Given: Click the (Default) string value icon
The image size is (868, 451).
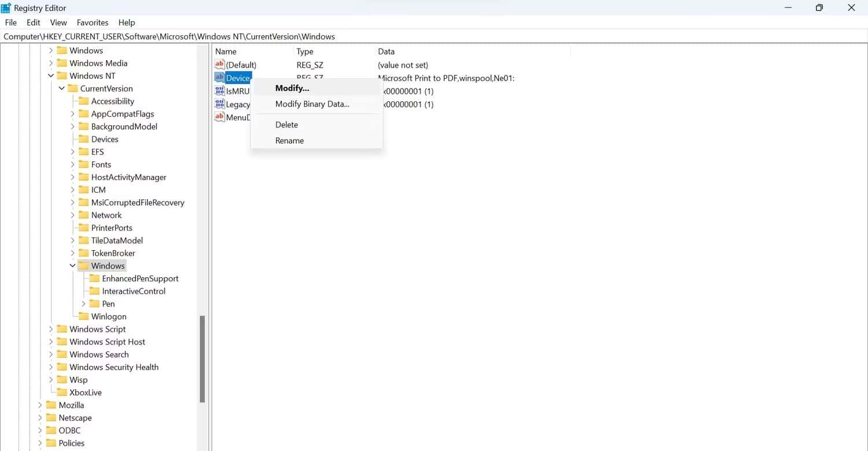Looking at the screenshot, I should coord(219,65).
